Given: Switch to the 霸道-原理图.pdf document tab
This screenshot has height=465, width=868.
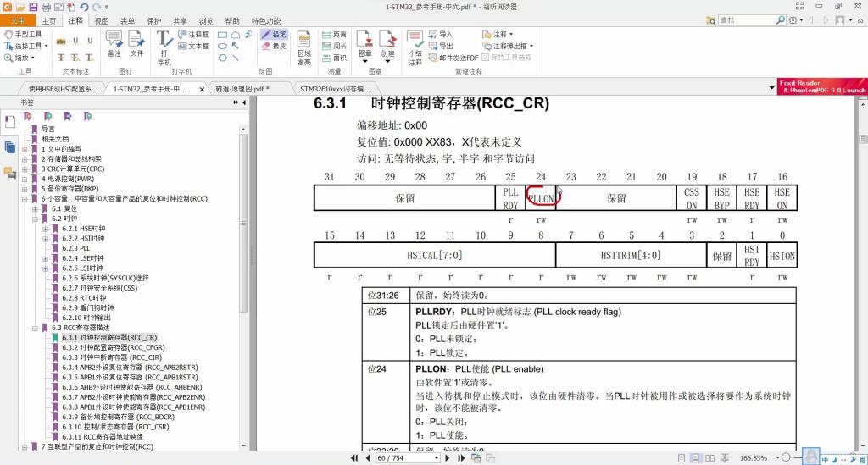Looking at the screenshot, I should click(242, 88).
